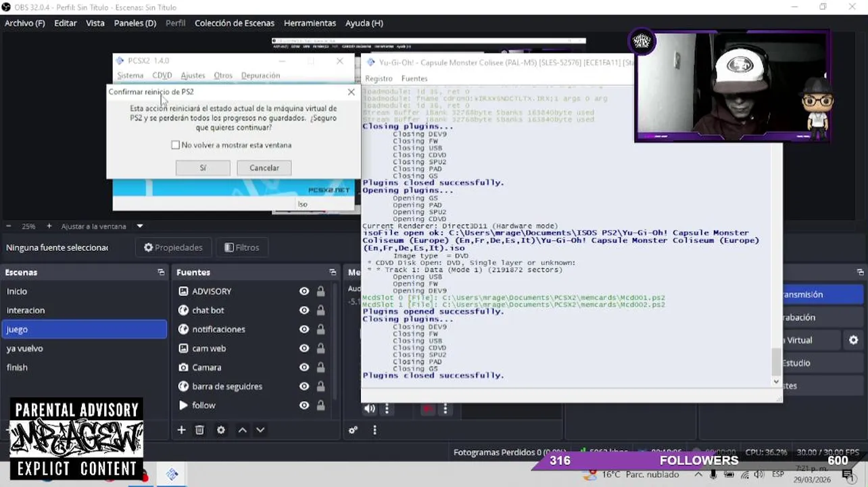Screen dimensions: 868x487
Task: Click the microphone icon in system tray
Action: 713,474
